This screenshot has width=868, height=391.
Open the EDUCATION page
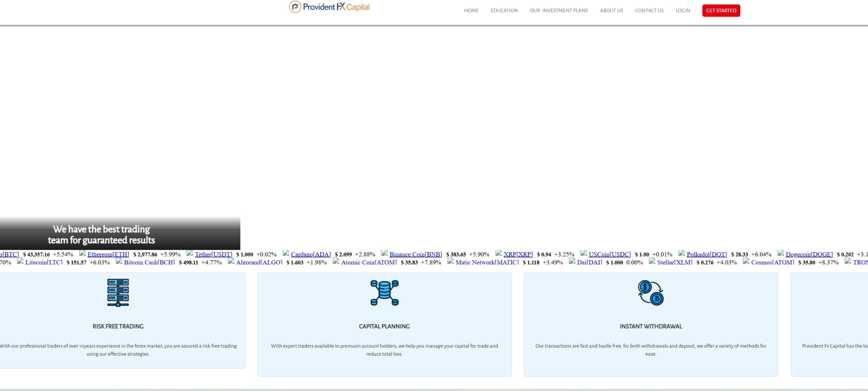pos(504,10)
